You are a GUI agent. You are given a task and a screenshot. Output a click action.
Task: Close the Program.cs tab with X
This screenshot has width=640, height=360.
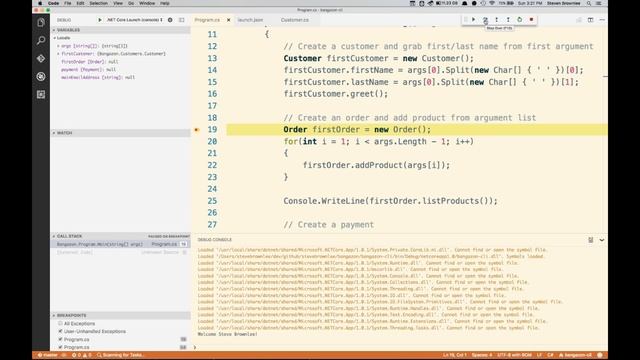coord(229,20)
